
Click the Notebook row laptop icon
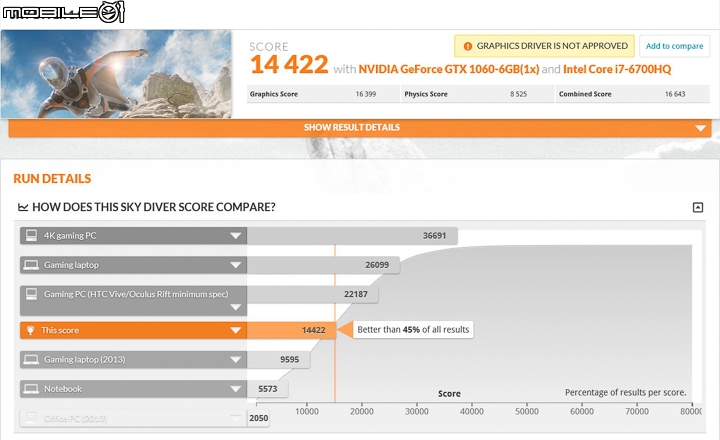click(x=31, y=389)
